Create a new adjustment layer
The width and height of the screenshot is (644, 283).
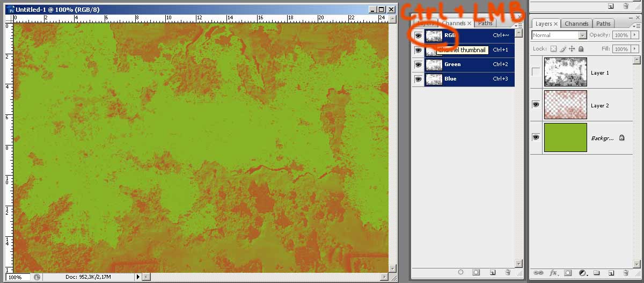pos(582,273)
